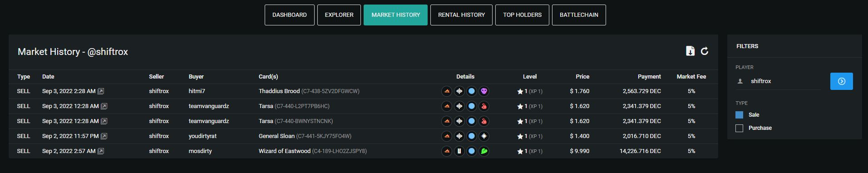The image size is (868, 173).
Task: Click white life element icon for General Sloan
Action: (484, 136)
